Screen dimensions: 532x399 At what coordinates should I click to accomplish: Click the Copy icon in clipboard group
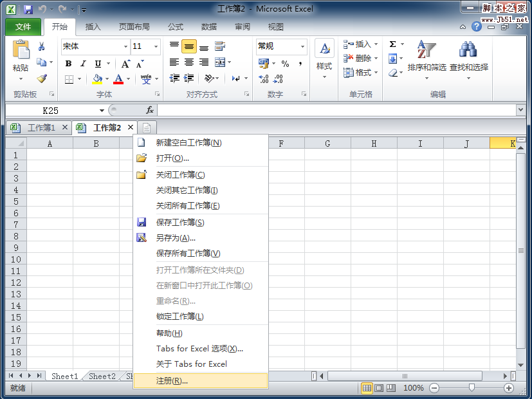click(42, 62)
